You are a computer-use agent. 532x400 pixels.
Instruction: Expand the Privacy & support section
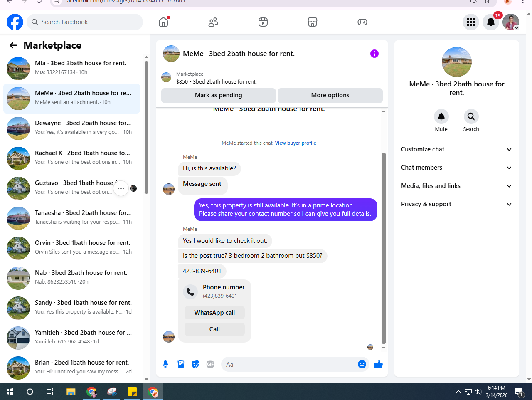click(457, 204)
